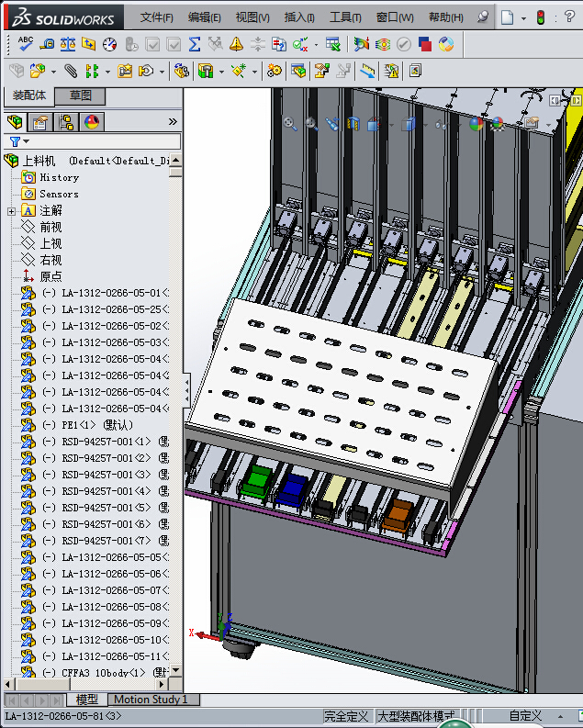Open Move Component dropdown arrow
583x728 pixels.
(x=162, y=72)
